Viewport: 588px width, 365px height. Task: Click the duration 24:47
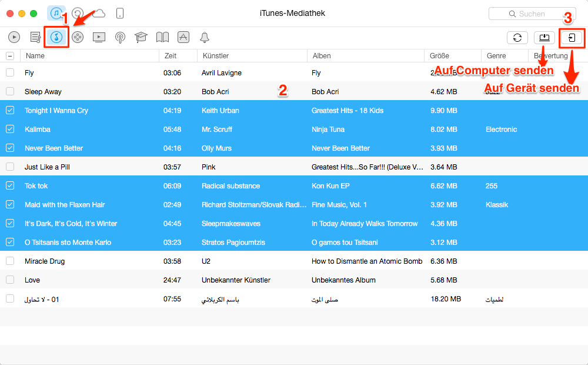pyautogui.click(x=172, y=280)
